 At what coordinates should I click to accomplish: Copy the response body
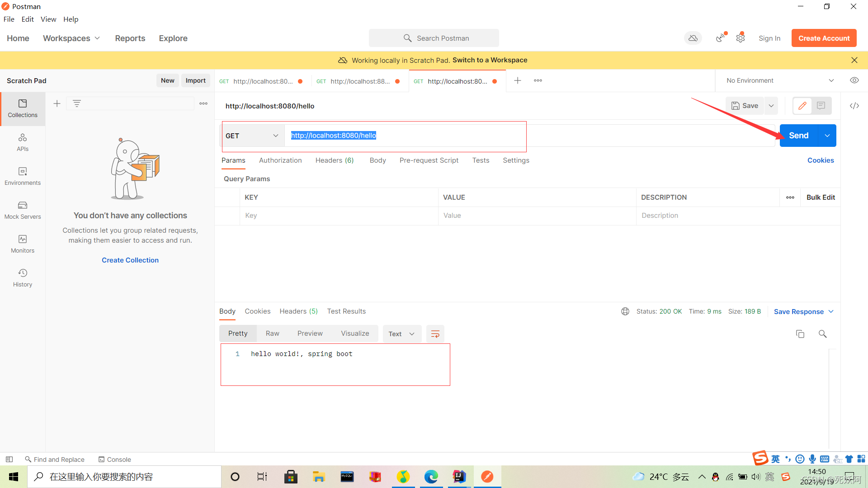(x=800, y=333)
